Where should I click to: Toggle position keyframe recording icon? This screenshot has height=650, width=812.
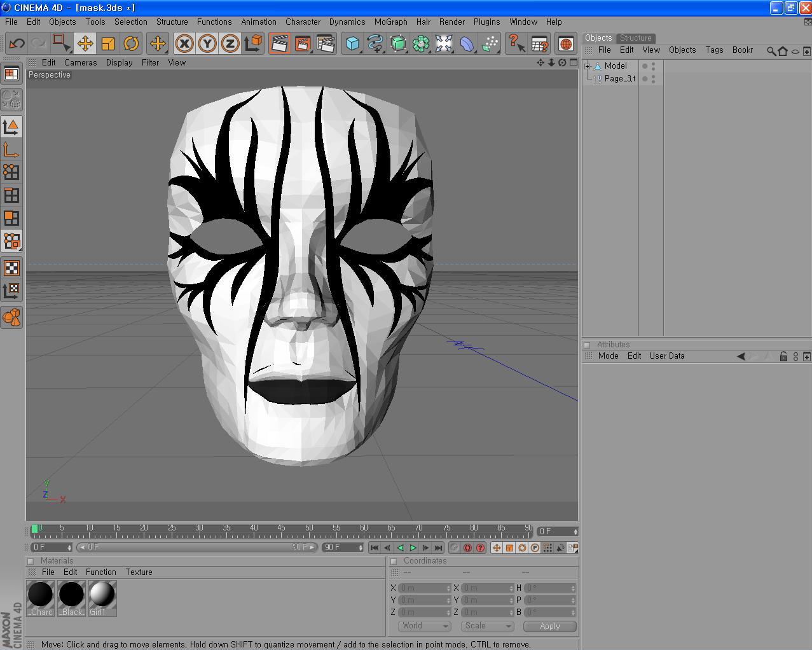tap(497, 548)
